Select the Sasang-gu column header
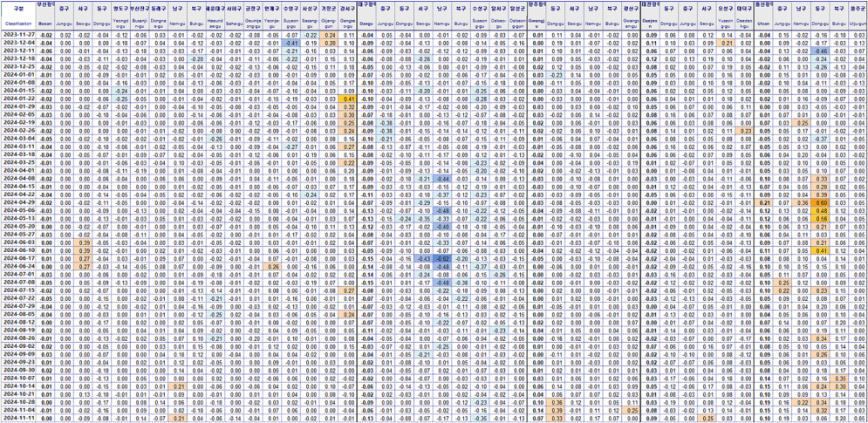The image size is (868, 423). click(x=310, y=15)
